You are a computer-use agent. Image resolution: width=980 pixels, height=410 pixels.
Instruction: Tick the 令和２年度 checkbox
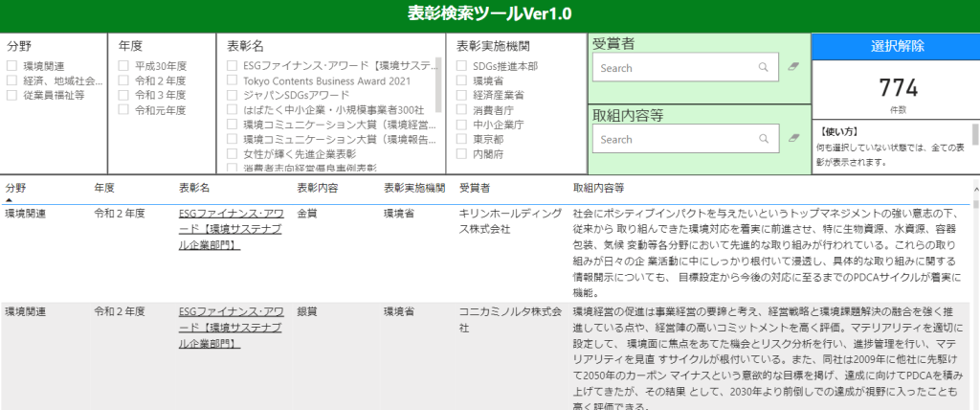(123, 80)
